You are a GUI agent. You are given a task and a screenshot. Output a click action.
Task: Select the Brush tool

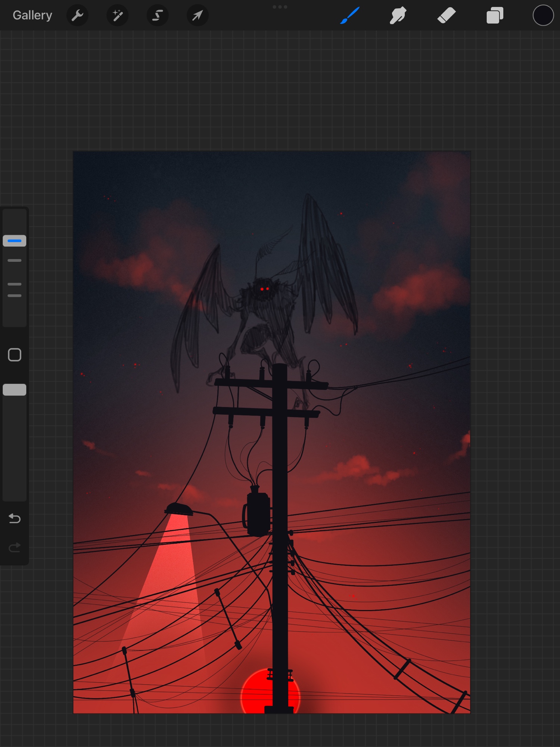[x=350, y=16]
